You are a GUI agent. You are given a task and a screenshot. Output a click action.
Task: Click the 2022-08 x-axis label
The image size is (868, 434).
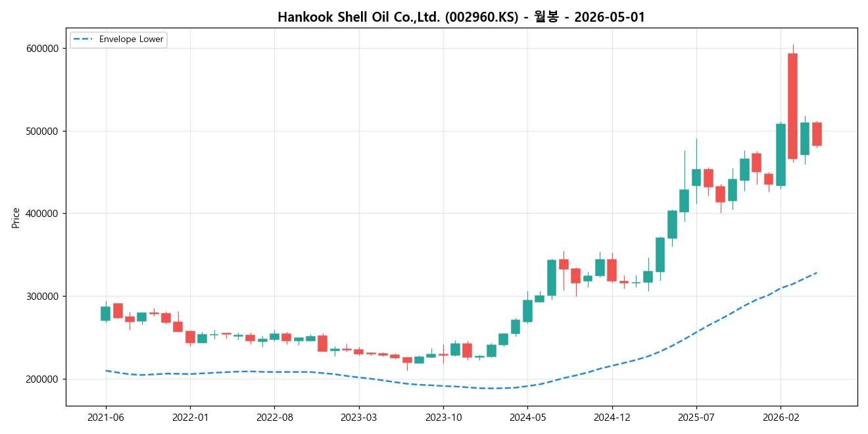(274, 418)
